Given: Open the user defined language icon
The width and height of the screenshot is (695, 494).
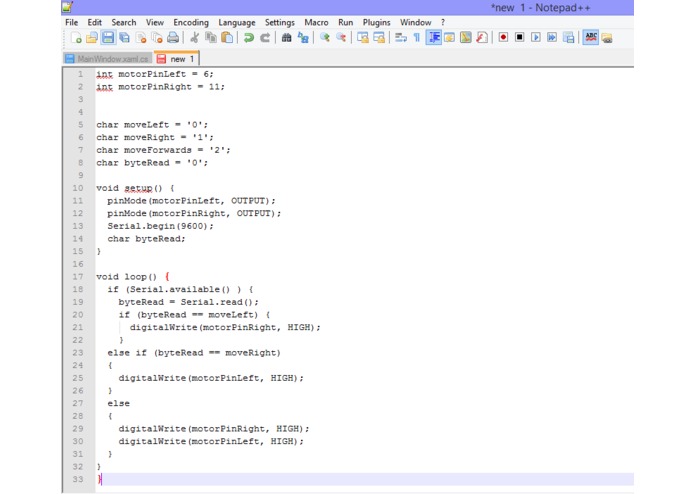Looking at the screenshot, I should 449,38.
